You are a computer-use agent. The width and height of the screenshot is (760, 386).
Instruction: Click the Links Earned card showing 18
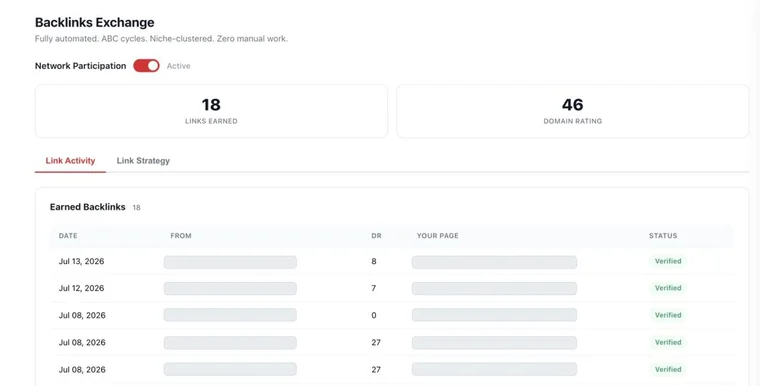click(x=211, y=111)
